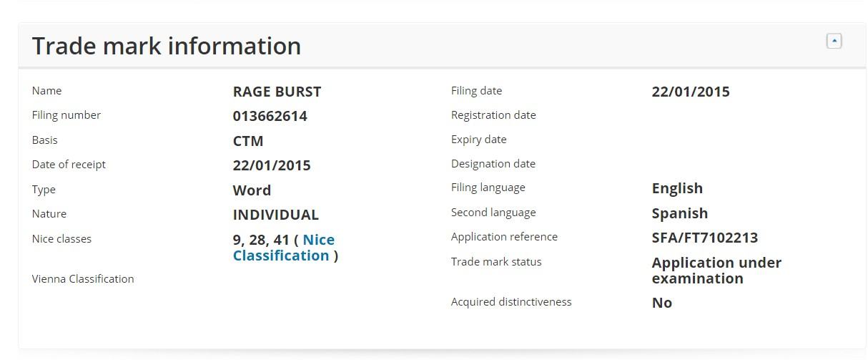
Task: Select the RAGE BURST name value
Action: 277,92
